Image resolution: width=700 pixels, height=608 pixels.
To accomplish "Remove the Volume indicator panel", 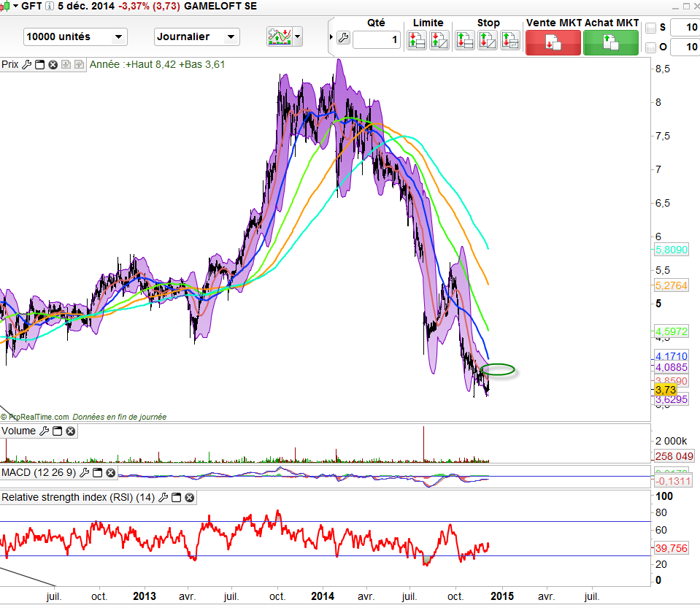I will [71, 431].
